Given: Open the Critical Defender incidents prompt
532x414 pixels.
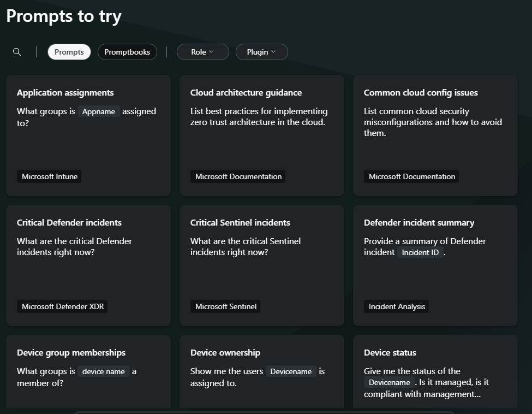Looking at the screenshot, I should 88,265.
